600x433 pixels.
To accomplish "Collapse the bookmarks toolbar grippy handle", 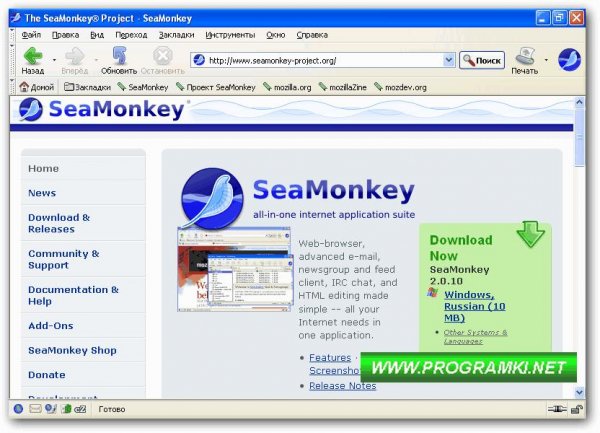I will (x=13, y=87).
